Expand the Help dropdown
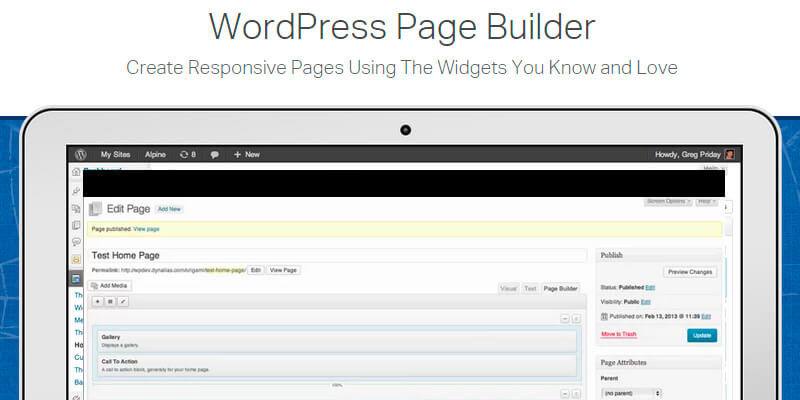800x400 pixels. [x=704, y=201]
